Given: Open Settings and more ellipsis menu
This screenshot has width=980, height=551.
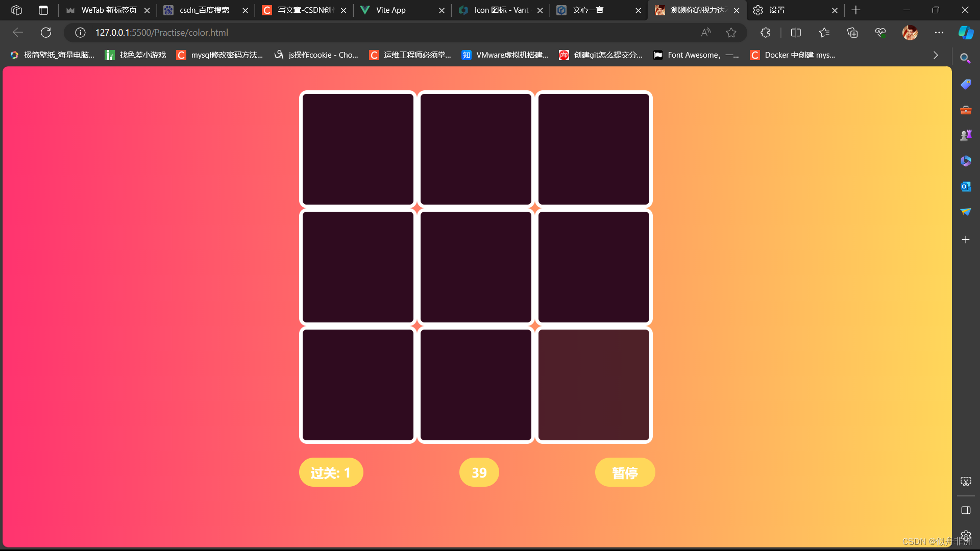Looking at the screenshot, I should pos(939,33).
